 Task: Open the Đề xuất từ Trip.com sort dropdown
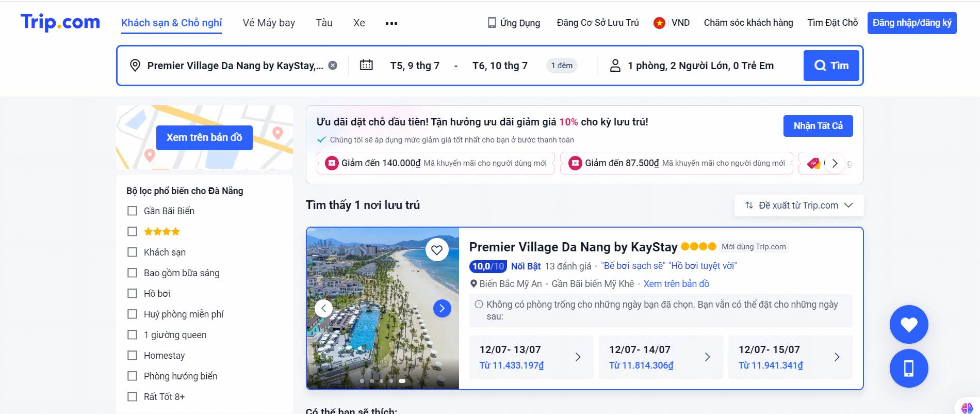click(x=799, y=205)
